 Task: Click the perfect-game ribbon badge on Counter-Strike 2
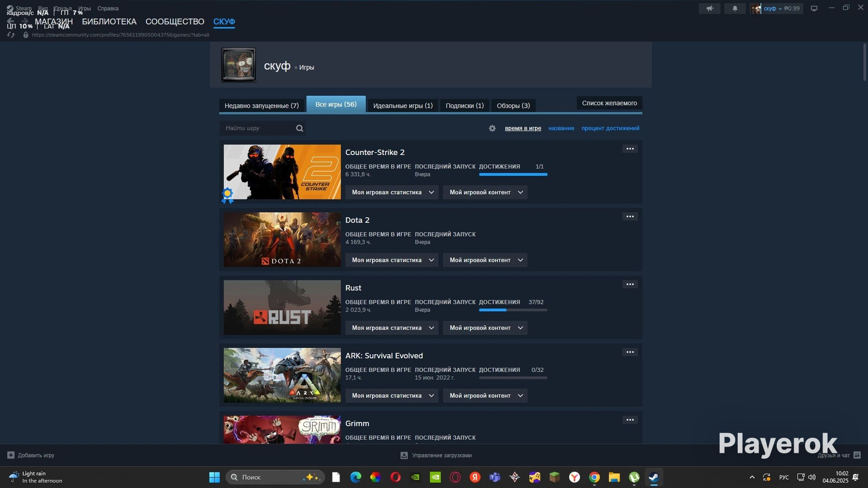227,195
